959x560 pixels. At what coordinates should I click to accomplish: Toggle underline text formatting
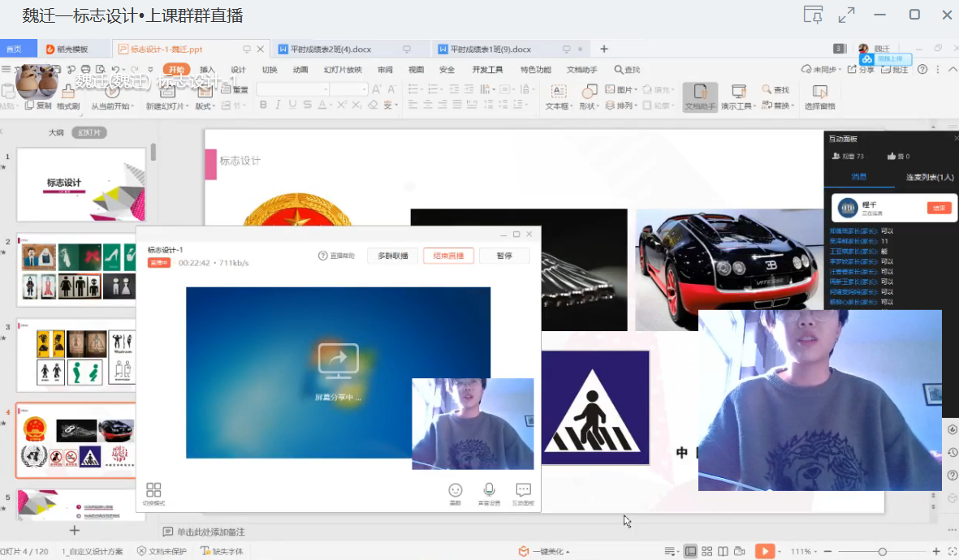[292, 105]
